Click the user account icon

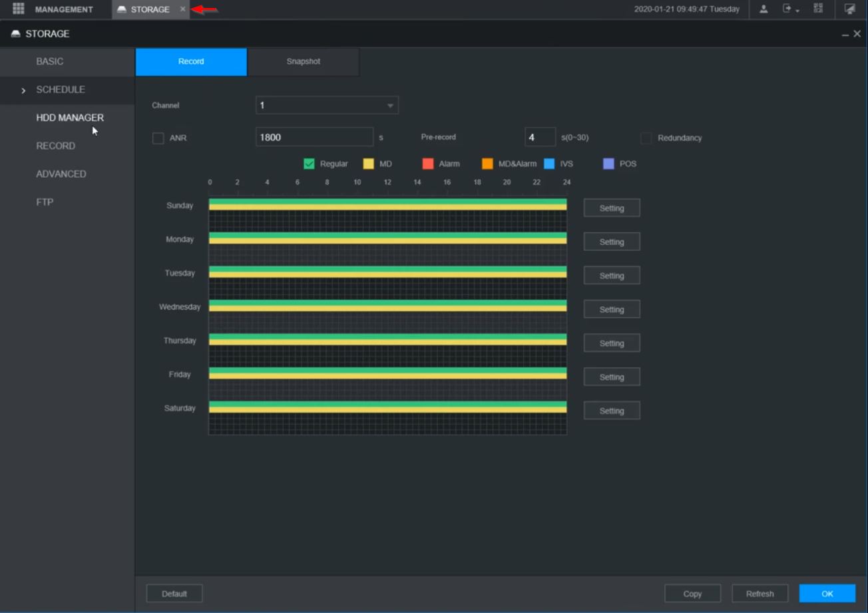(763, 9)
